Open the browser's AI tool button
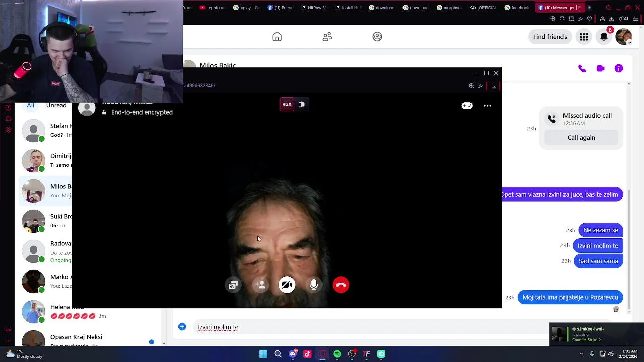 click(x=624, y=19)
